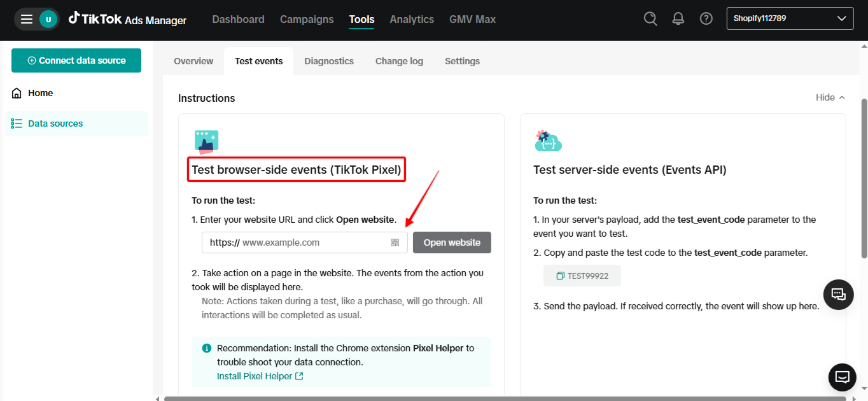Switch to Overview tab

[193, 61]
